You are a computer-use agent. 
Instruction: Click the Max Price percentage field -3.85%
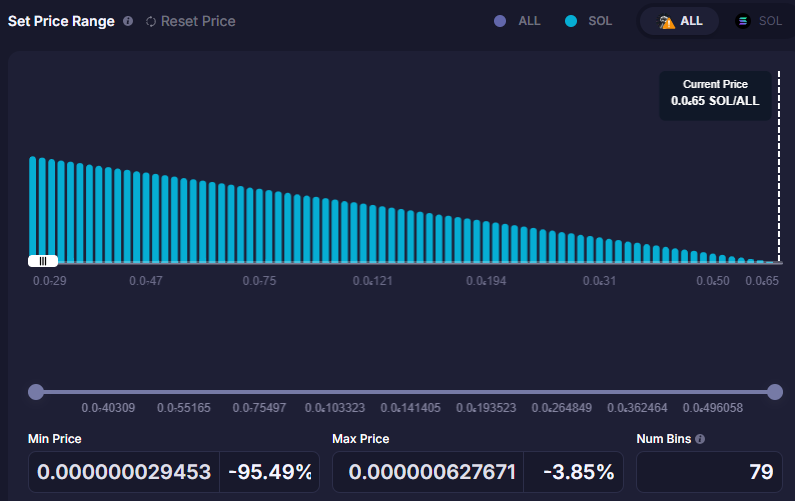coord(573,472)
